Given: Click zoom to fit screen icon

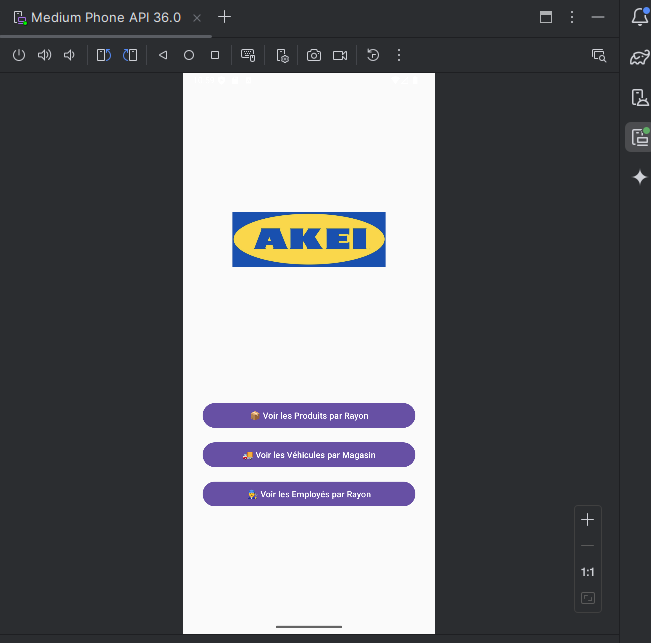Looking at the screenshot, I should pyautogui.click(x=587, y=598).
